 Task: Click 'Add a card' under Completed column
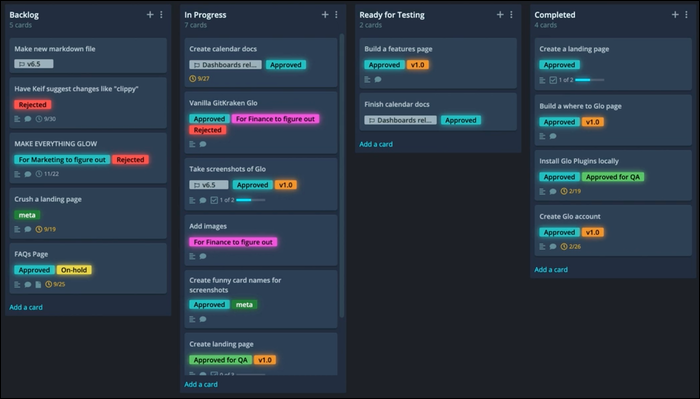pos(551,270)
